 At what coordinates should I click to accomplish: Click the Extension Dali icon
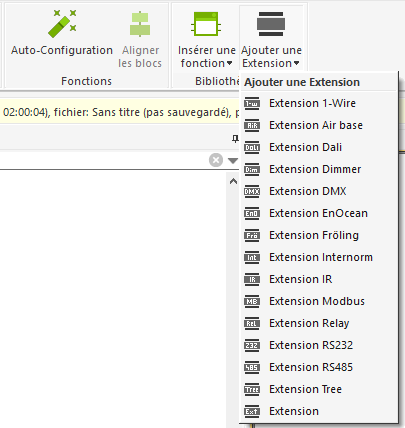(252, 147)
